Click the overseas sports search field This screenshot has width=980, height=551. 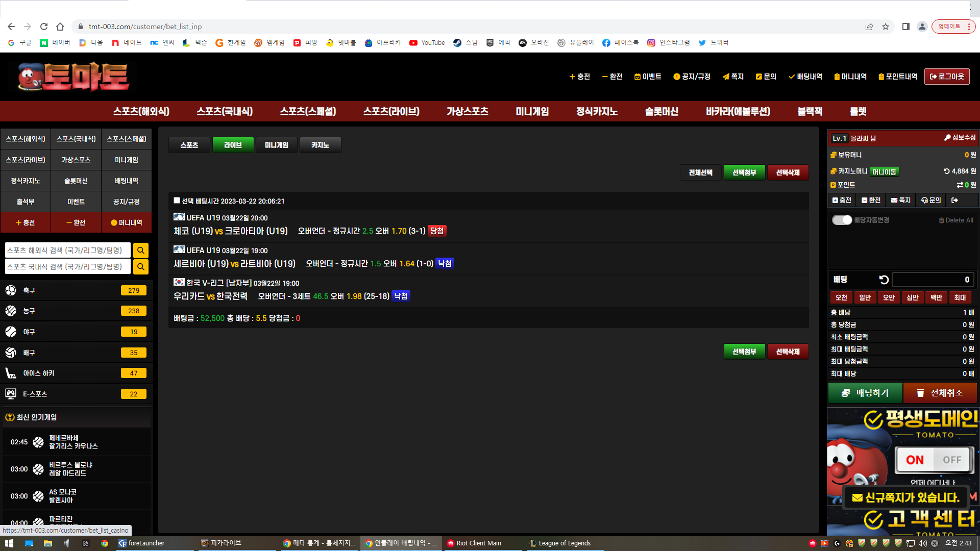click(x=68, y=251)
